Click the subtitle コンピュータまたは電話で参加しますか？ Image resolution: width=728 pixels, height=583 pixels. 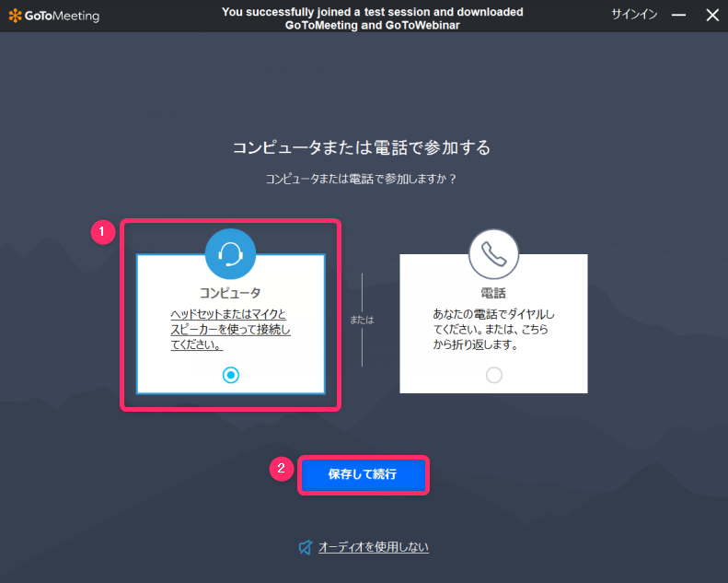coord(361,180)
